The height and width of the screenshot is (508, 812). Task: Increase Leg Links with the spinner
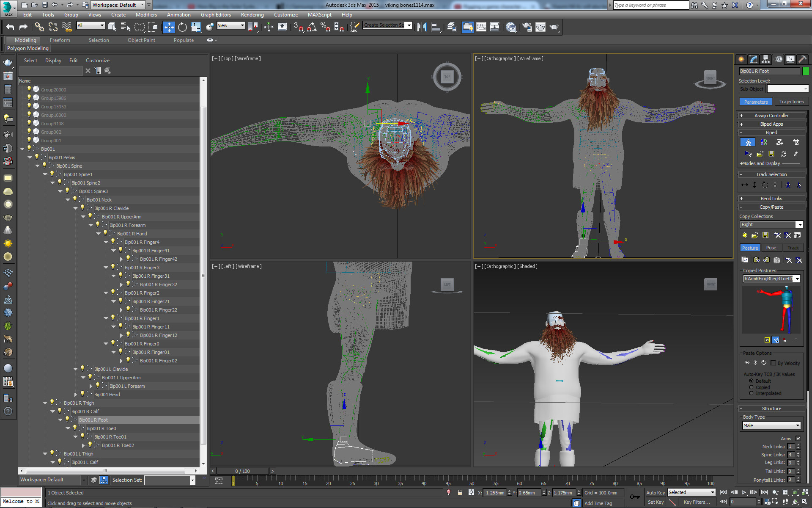click(x=798, y=461)
